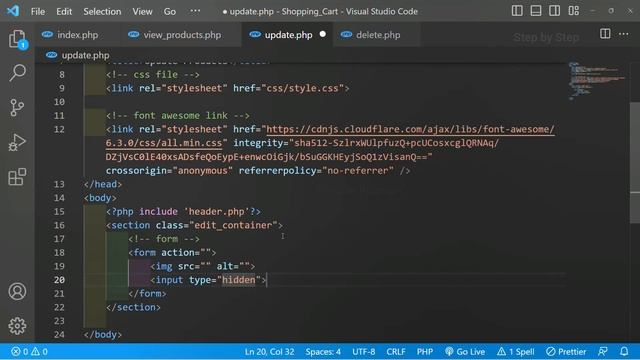Screen dimensions: 640x360
Task: Click the editor minimap overview
Action: tap(597, 81)
